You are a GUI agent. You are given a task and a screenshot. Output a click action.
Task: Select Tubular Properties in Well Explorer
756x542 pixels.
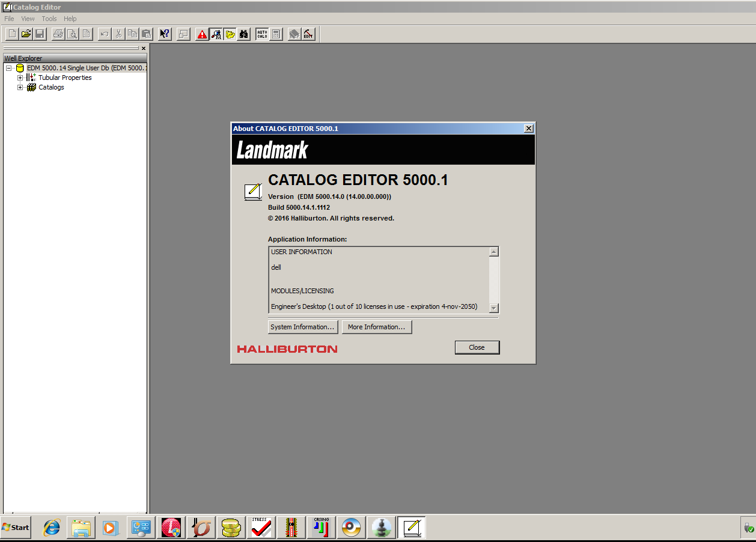point(65,78)
